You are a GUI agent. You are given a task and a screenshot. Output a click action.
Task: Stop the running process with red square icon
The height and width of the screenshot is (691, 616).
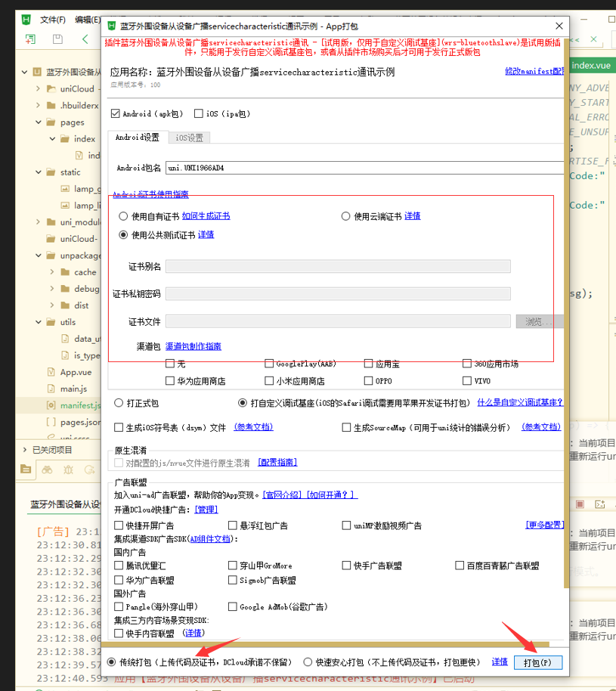pyautogui.click(x=580, y=504)
